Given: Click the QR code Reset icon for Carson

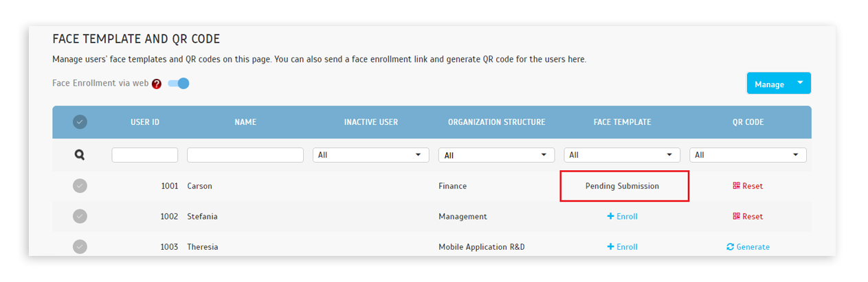Looking at the screenshot, I should click(x=736, y=186).
